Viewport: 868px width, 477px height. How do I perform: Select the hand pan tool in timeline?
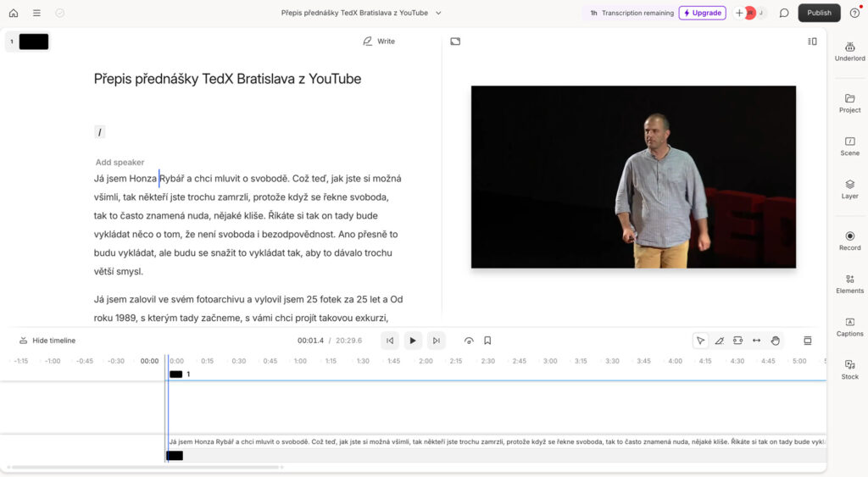click(776, 341)
